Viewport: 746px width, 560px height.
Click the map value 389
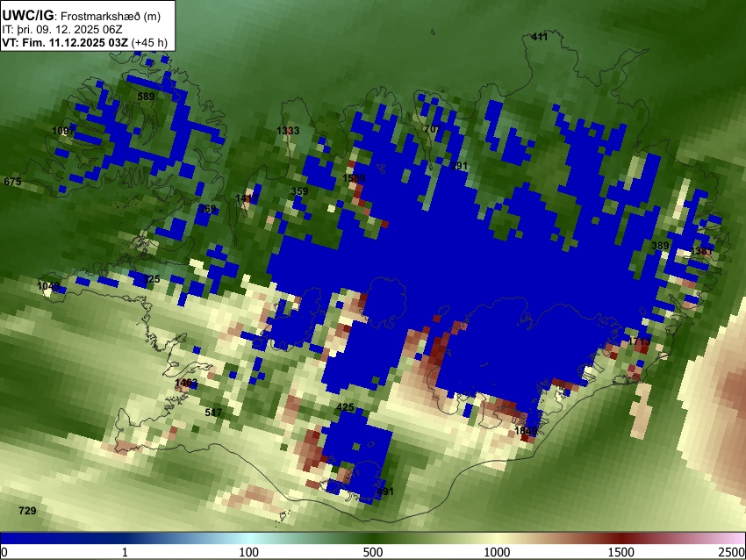[x=660, y=246]
